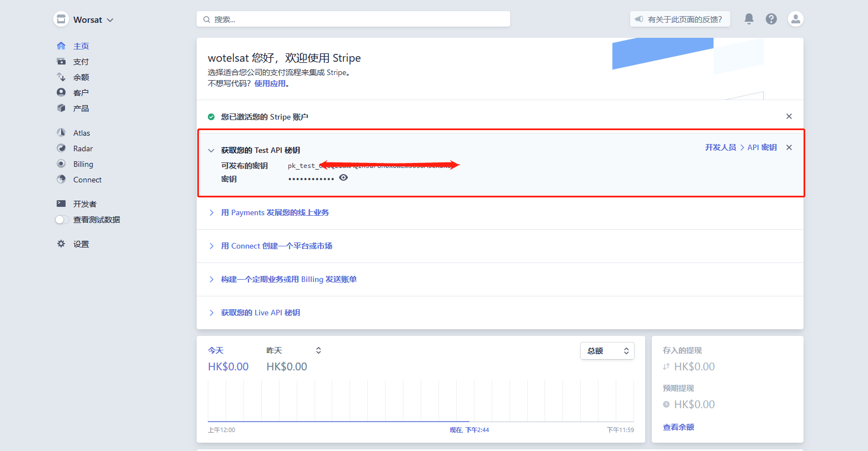Open 开发者 in the sidebar
The image size is (868, 451).
(85, 204)
